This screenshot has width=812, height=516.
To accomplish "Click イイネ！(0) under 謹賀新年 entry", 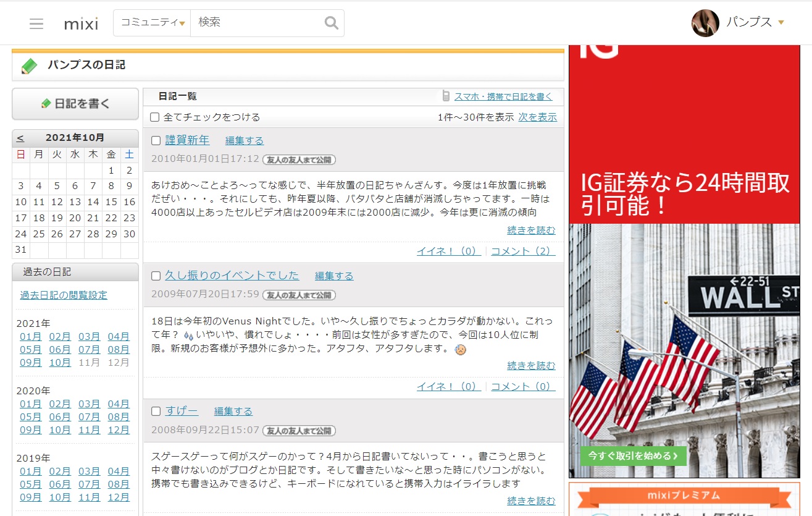I will tap(449, 251).
